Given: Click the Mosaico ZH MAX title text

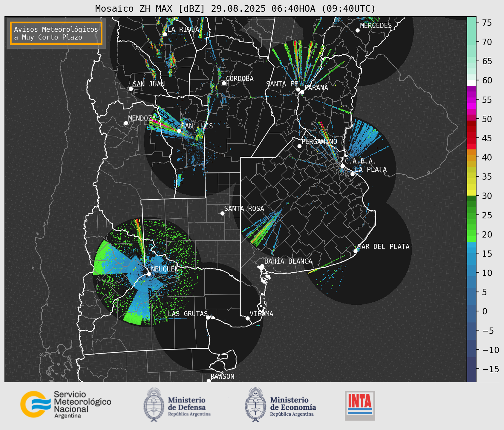Looking at the screenshot, I should click(x=235, y=8).
